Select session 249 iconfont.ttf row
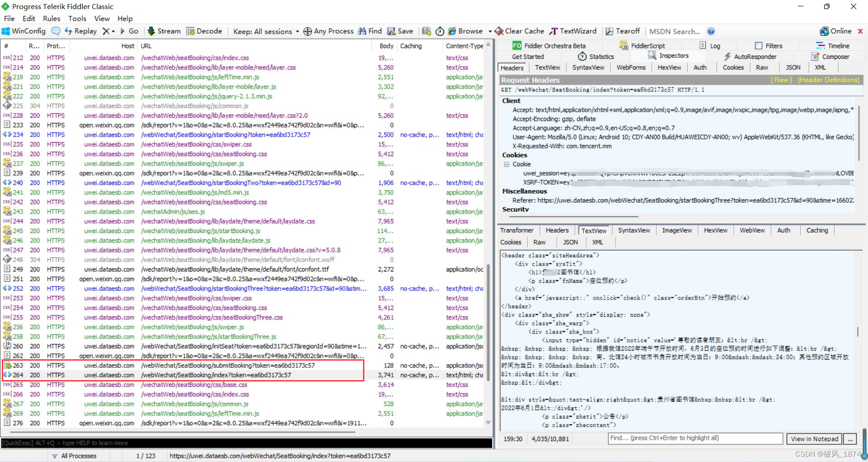 pos(243,269)
